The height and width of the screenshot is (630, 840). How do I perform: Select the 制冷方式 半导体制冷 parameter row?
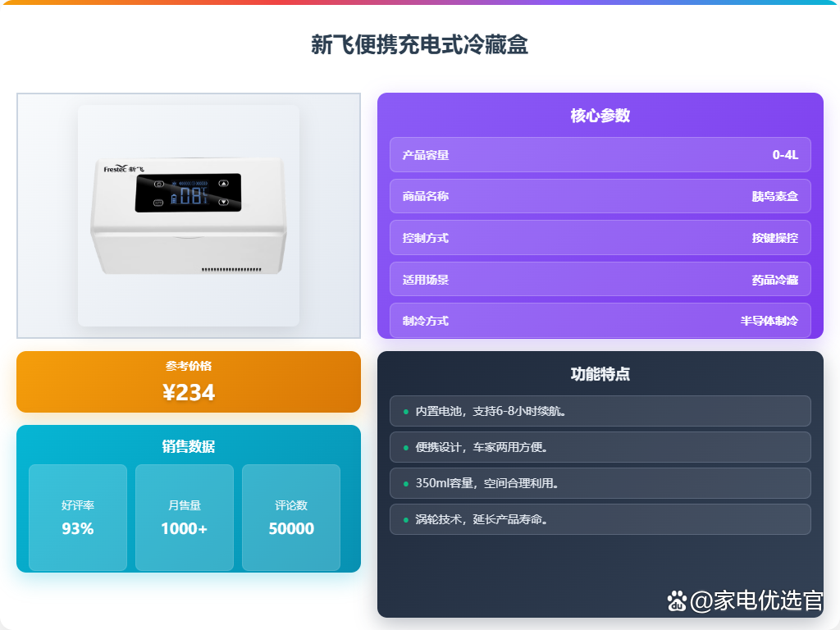[600, 321]
